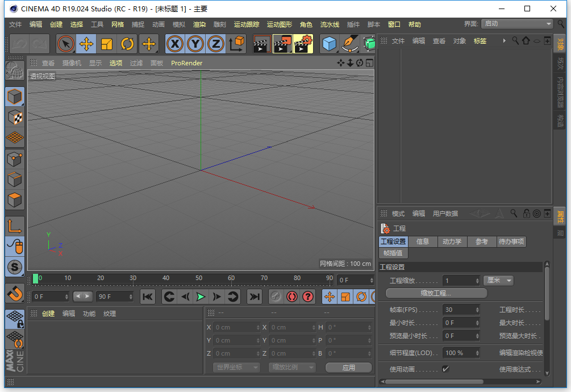The image size is (571, 392).
Task: Toggle the coordinate system cube icon
Action: point(236,44)
